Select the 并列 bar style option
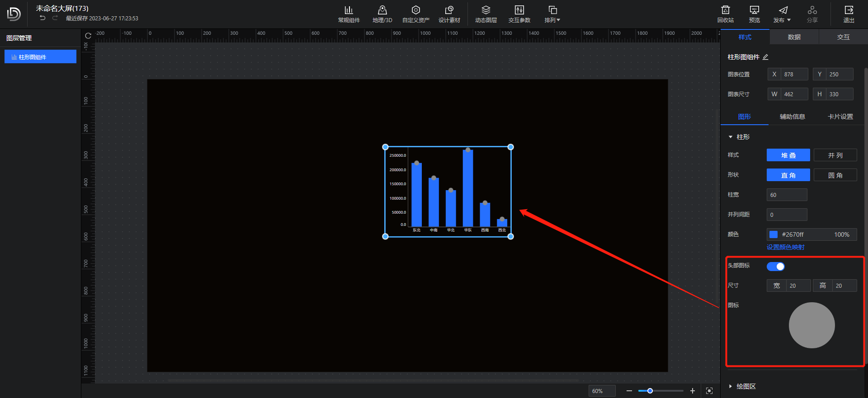This screenshot has width=868, height=398. 835,155
